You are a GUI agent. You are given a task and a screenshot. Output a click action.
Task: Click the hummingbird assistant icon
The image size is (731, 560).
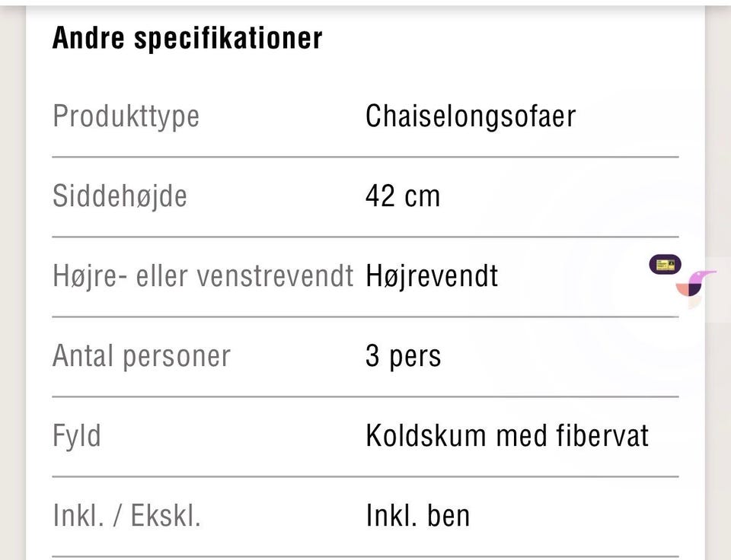coord(696,284)
